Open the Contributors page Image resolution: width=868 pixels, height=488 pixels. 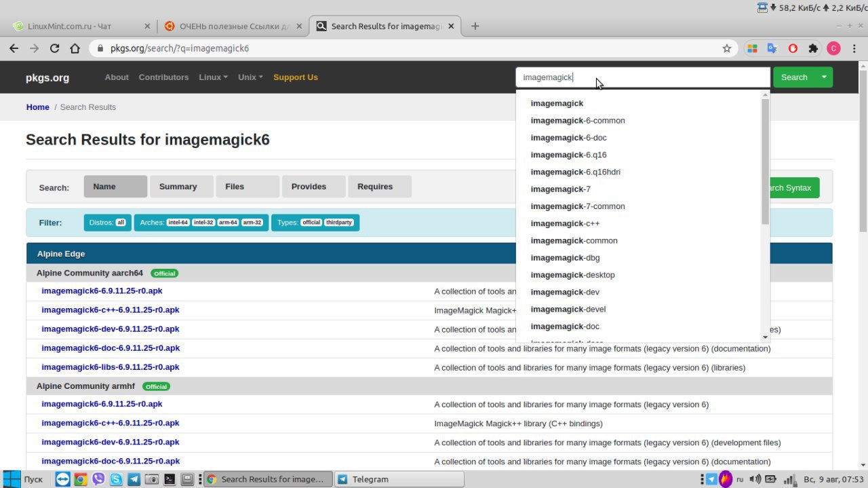click(163, 77)
